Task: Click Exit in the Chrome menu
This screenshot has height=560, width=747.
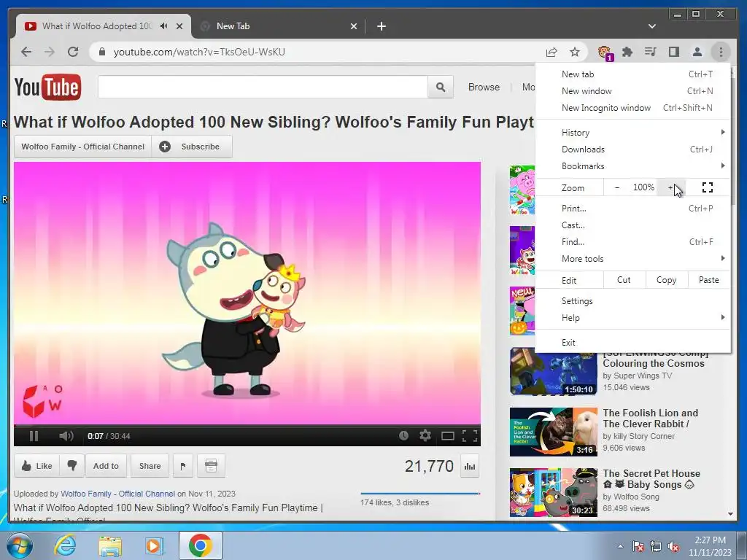Action: 632,343
